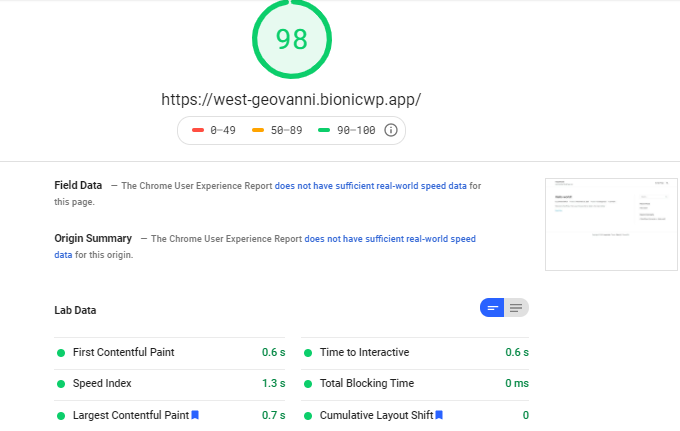Click the red 0-49 legend marker
The height and width of the screenshot is (431, 680).
pyautogui.click(x=198, y=130)
